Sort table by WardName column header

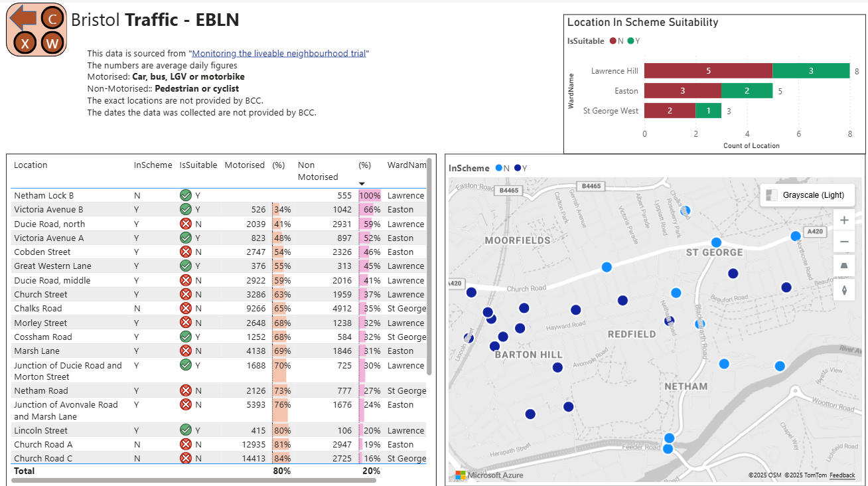pyautogui.click(x=406, y=165)
